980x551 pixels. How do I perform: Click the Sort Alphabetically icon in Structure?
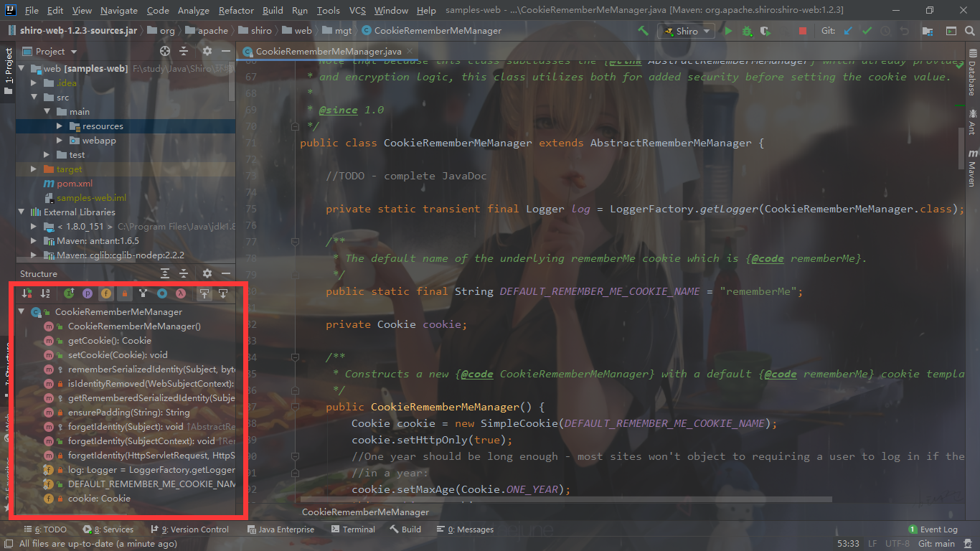45,293
